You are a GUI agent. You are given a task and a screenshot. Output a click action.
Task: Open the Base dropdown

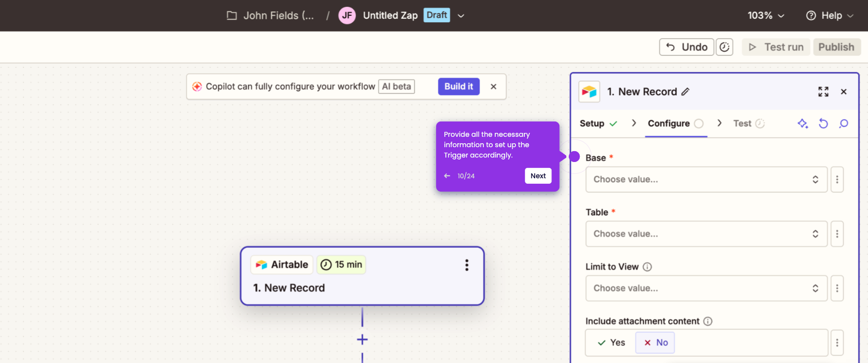706,179
